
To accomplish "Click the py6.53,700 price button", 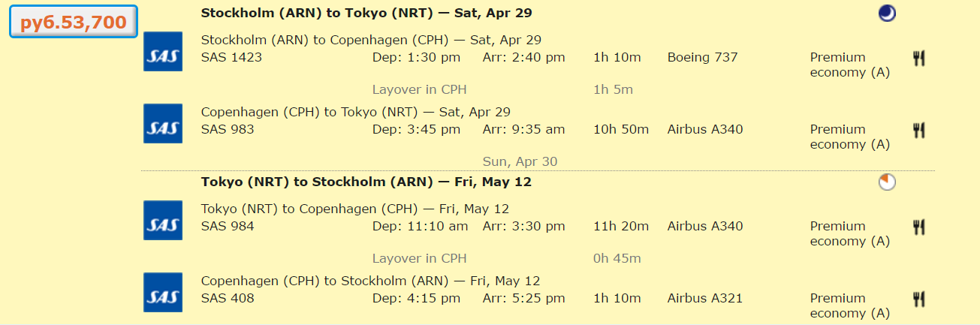I will pyautogui.click(x=73, y=22).
